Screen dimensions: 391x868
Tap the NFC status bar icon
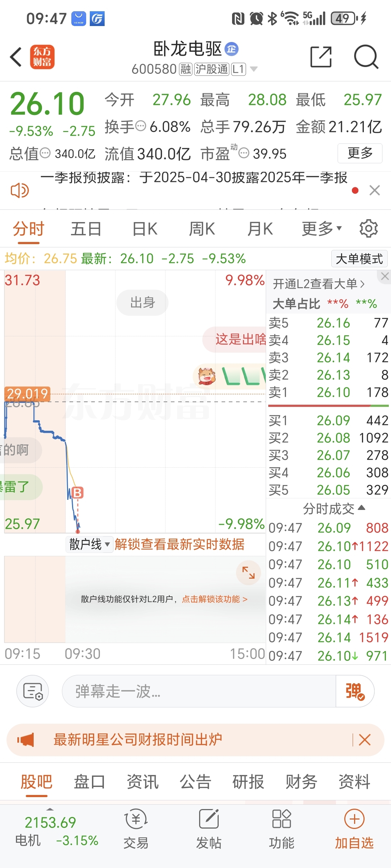pyautogui.click(x=238, y=18)
